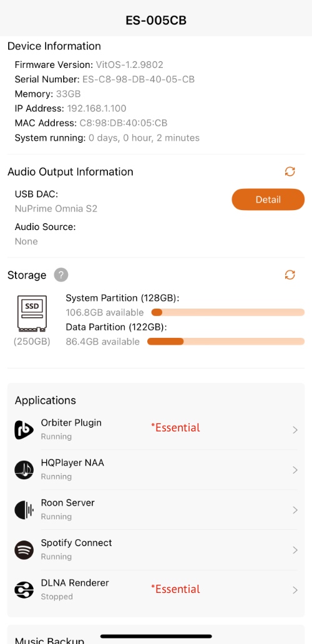The width and height of the screenshot is (312, 644).
Task: Tap the ES-005CB title header
Action: click(x=156, y=21)
